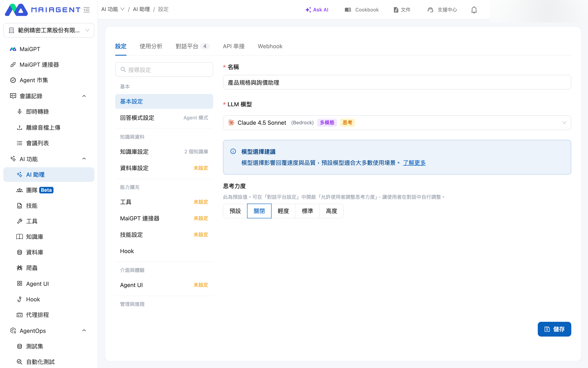Switch to the API 串接 tab
The image size is (588, 368).
point(234,46)
